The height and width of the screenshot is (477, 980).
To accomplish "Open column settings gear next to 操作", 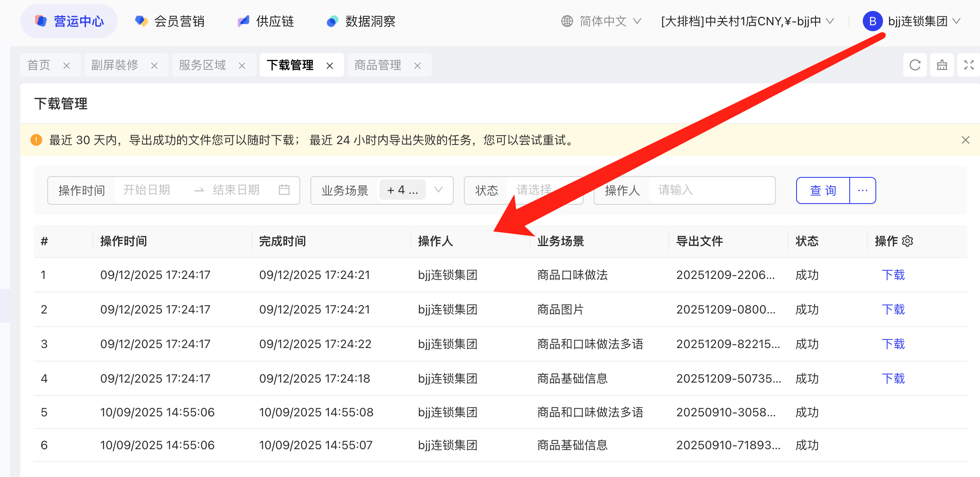I will (907, 241).
